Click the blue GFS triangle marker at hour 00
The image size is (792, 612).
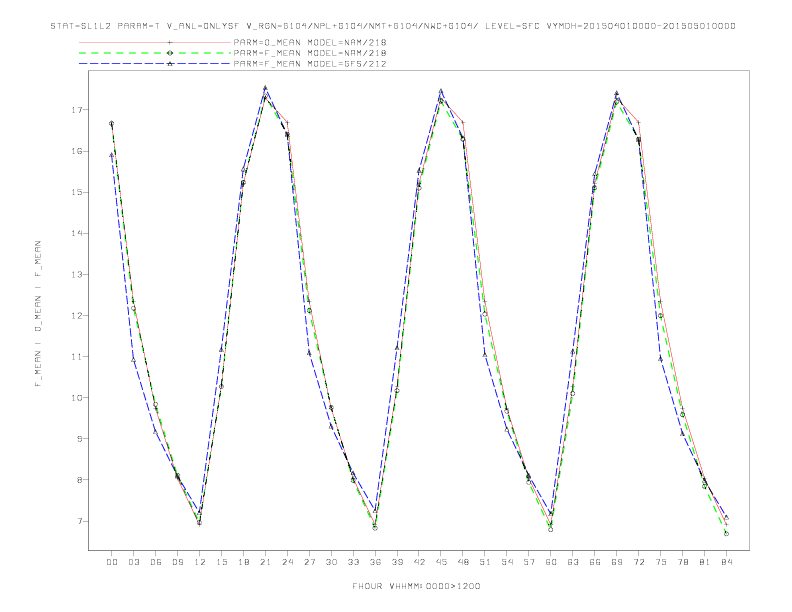(x=112, y=155)
